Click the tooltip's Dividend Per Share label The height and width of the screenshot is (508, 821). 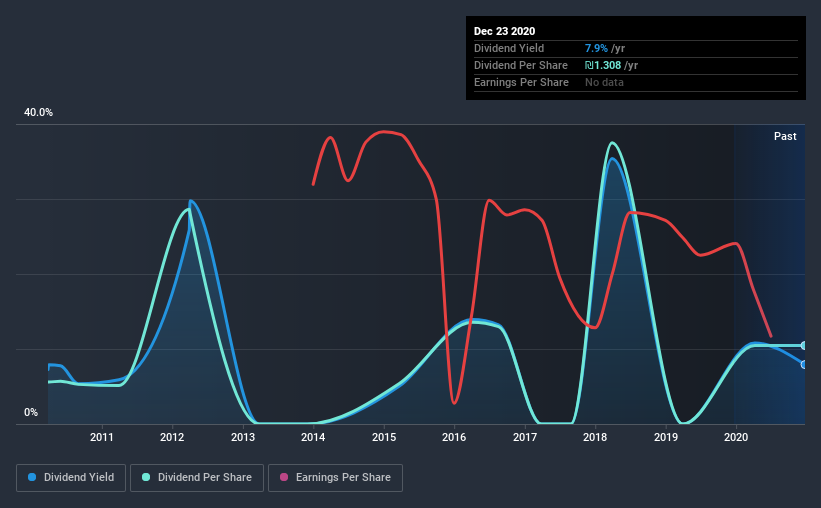[520, 65]
